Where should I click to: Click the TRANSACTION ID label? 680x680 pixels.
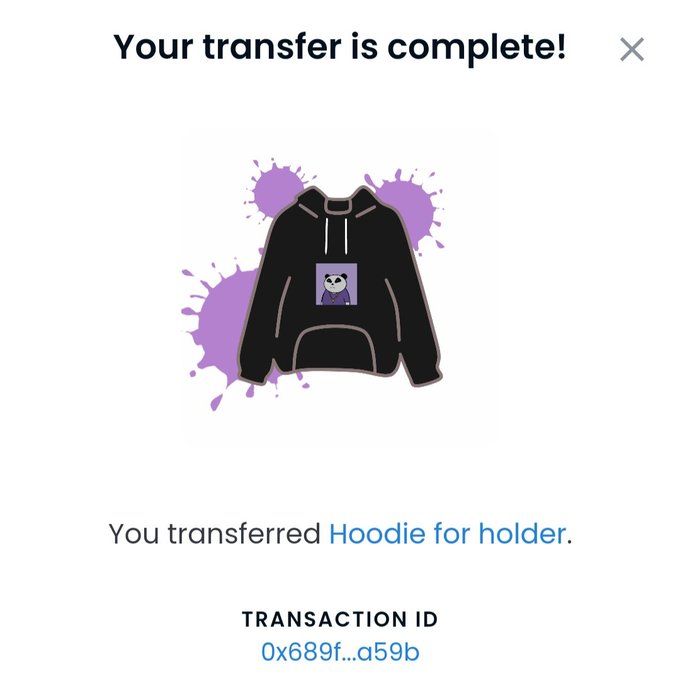pos(340,619)
